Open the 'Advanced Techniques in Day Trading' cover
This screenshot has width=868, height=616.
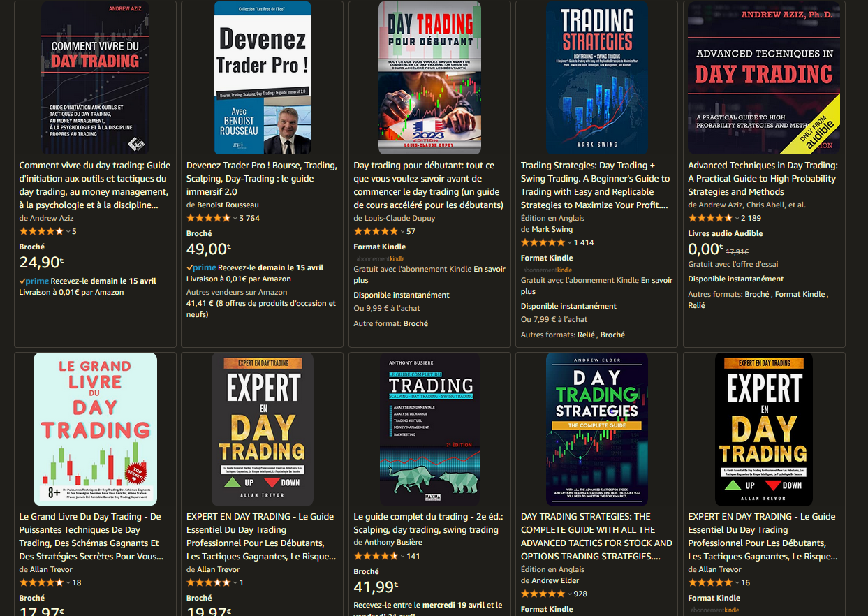[x=764, y=78]
